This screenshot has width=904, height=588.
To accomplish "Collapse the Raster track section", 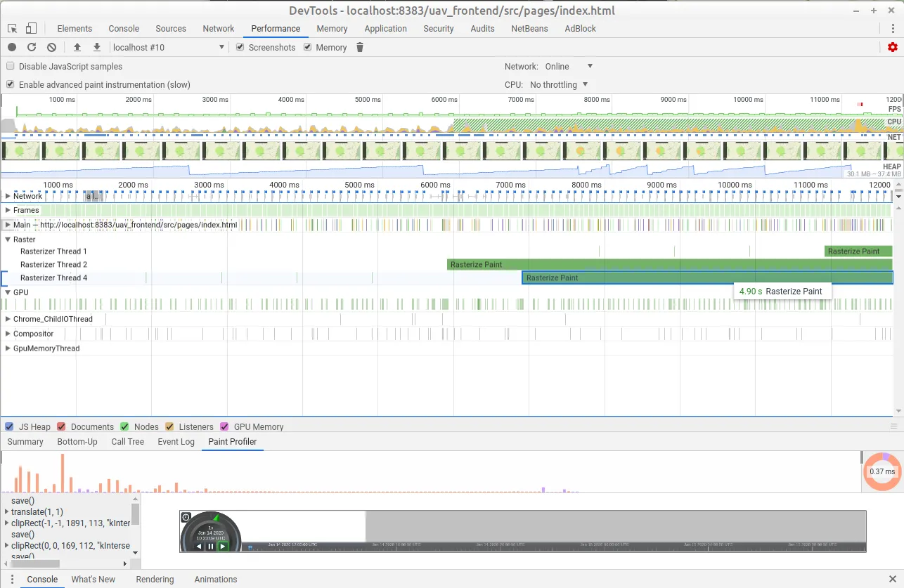I will coord(8,240).
